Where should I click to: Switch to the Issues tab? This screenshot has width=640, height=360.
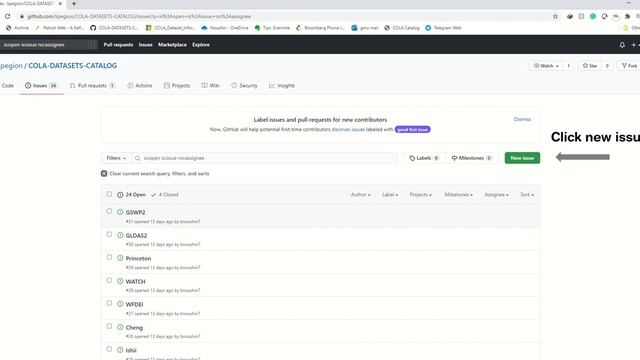[x=41, y=86]
